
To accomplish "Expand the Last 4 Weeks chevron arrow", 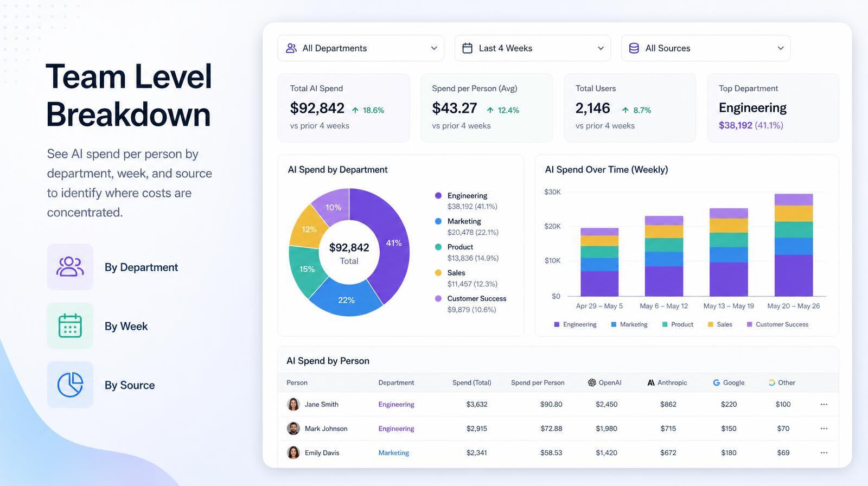I will coord(601,48).
